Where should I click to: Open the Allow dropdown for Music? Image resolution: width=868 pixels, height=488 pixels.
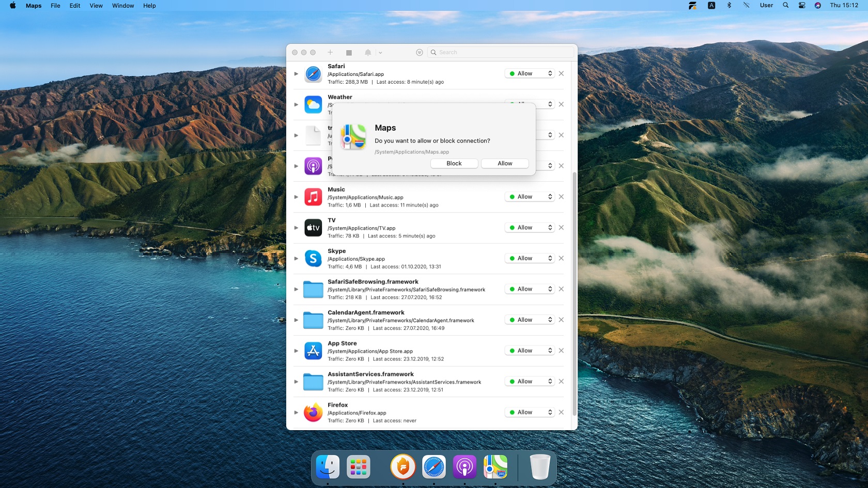click(530, 197)
